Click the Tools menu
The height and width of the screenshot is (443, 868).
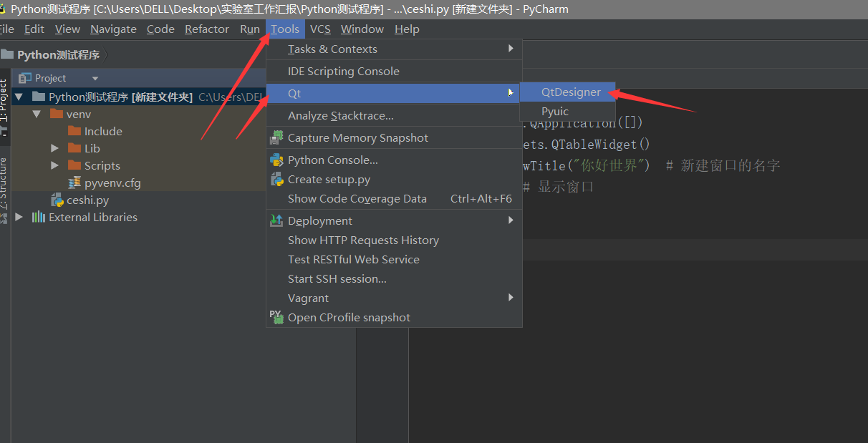[285, 29]
